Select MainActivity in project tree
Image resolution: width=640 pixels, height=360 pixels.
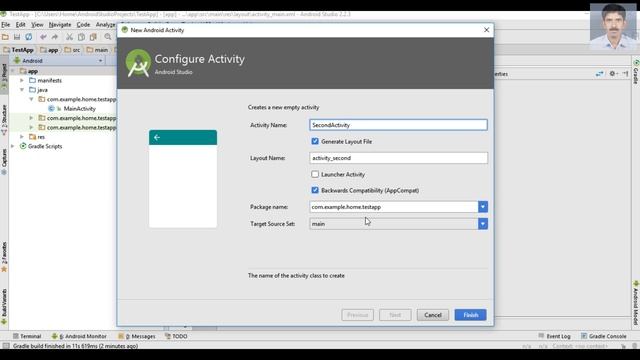(x=79, y=109)
